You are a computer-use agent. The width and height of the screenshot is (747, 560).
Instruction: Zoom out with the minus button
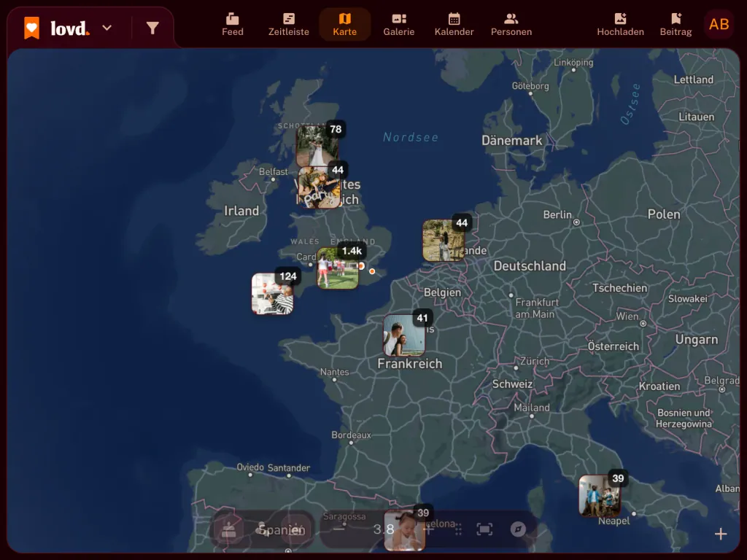338,529
